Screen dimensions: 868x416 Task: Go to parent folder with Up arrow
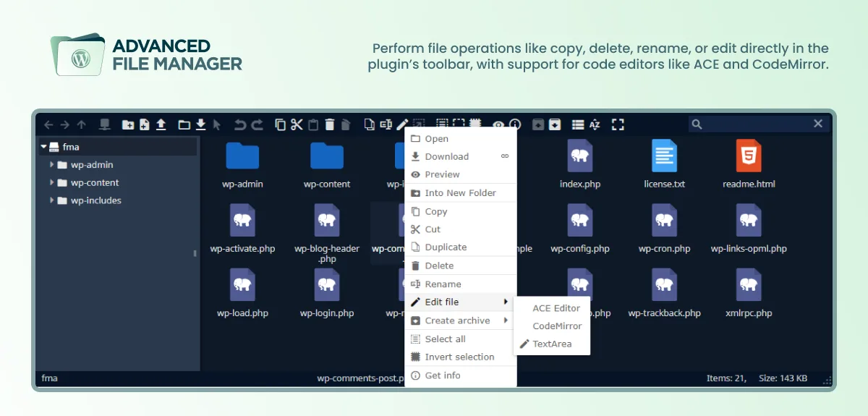tap(81, 124)
